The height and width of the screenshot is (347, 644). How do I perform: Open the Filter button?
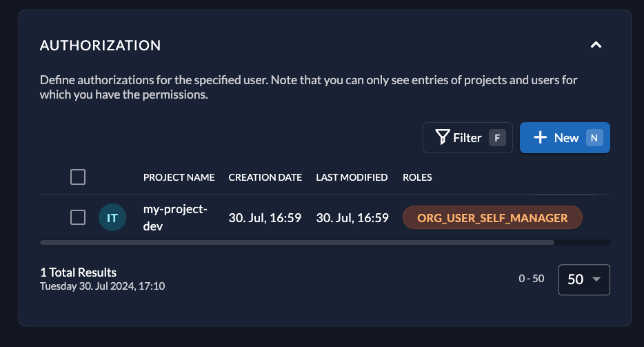tap(467, 138)
